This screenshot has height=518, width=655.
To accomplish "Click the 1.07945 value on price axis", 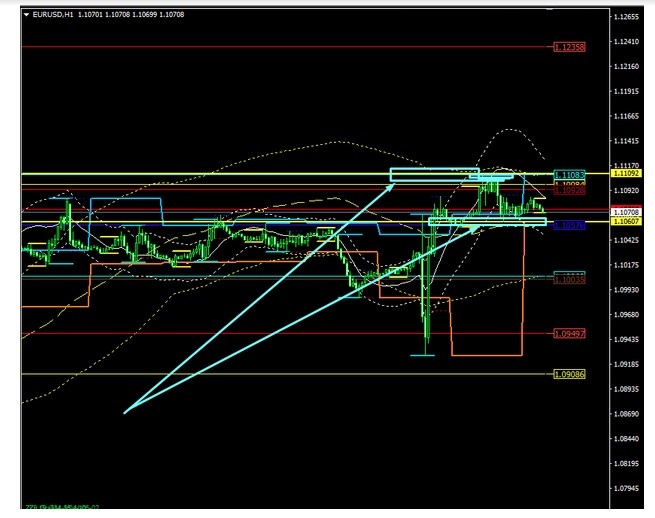I will (626, 489).
